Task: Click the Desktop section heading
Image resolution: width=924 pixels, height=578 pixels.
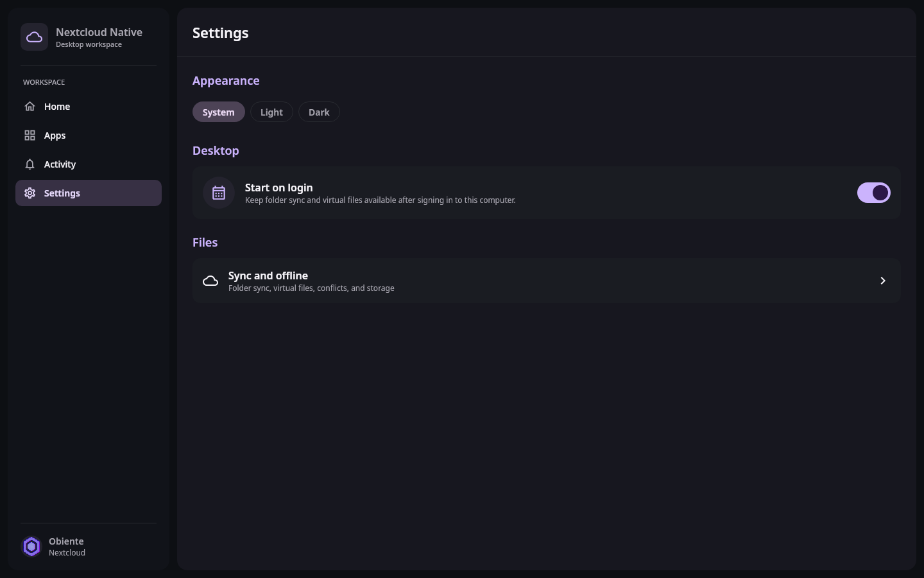Action: pyautogui.click(x=216, y=150)
